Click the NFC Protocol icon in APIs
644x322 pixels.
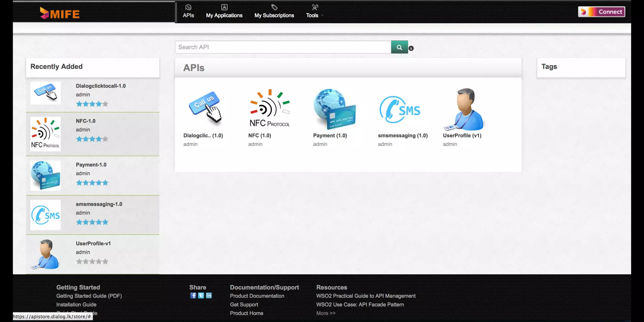270,108
